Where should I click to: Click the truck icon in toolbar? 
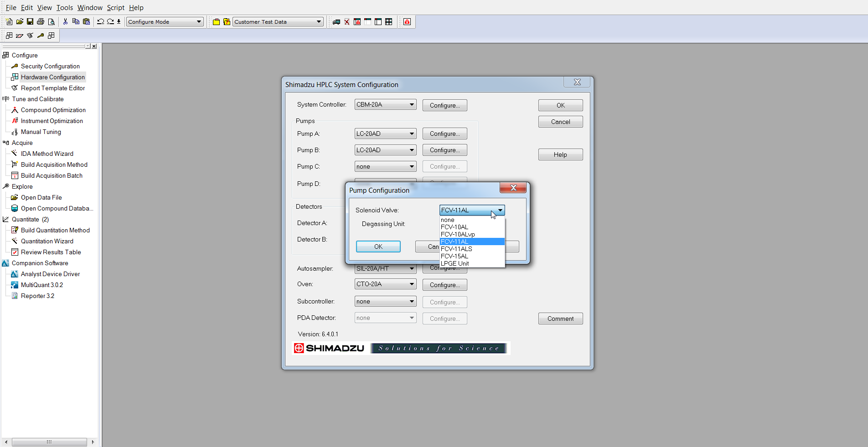[336, 21]
